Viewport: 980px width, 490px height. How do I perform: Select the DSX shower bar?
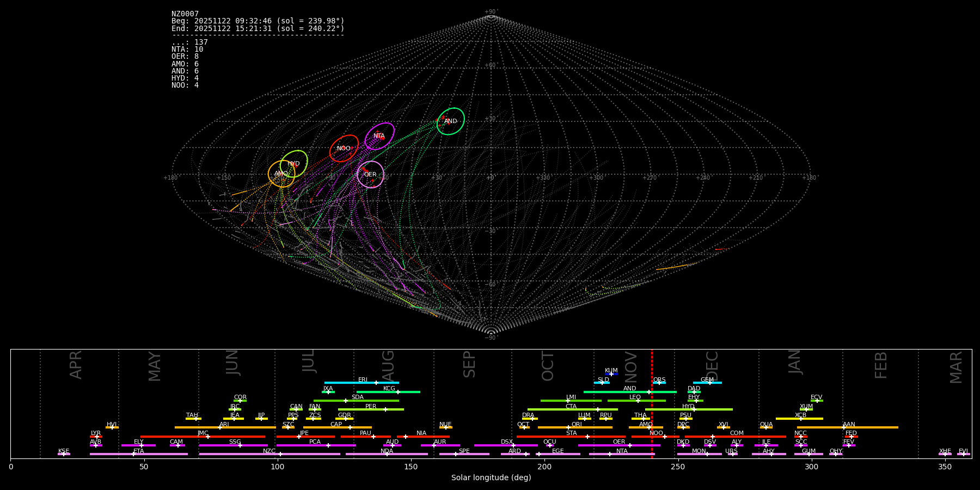point(506,445)
